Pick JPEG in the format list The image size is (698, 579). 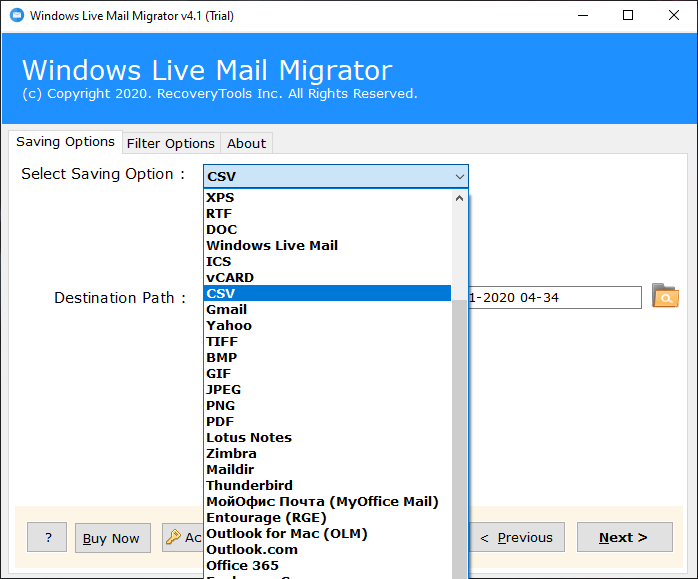[x=327, y=390]
